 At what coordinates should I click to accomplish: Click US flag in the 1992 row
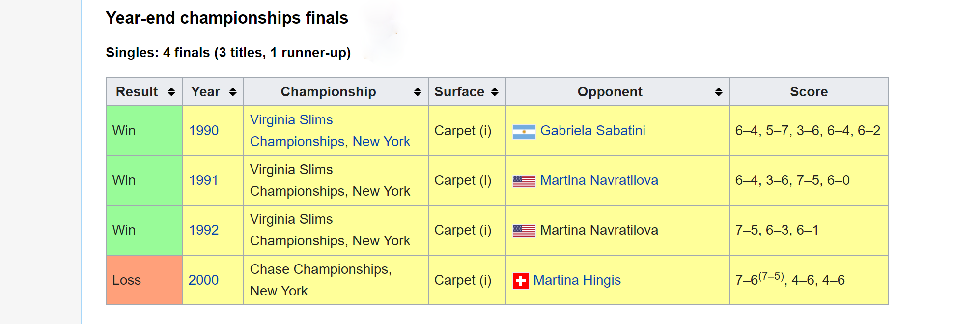(524, 231)
